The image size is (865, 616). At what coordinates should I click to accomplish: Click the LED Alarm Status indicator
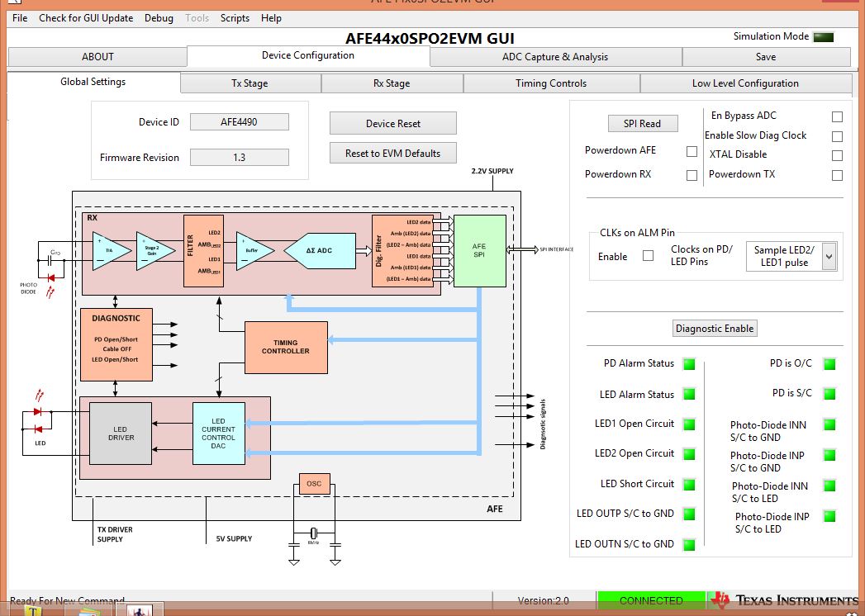point(689,395)
